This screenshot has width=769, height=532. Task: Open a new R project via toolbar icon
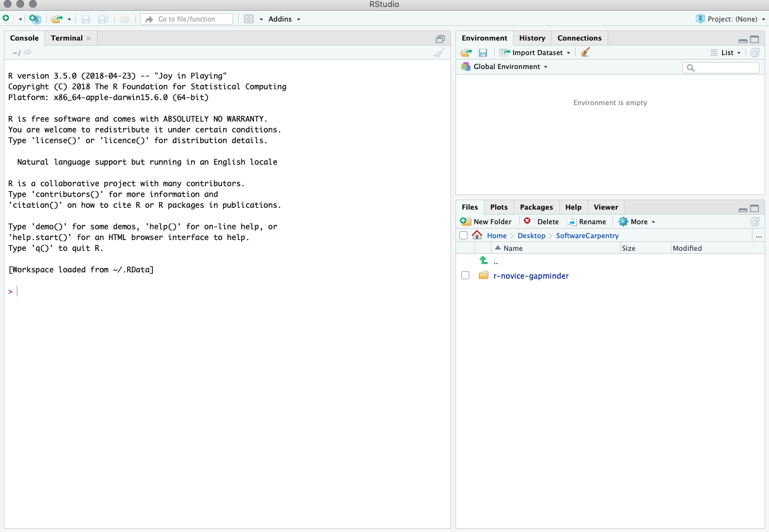click(x=35, y=19)
